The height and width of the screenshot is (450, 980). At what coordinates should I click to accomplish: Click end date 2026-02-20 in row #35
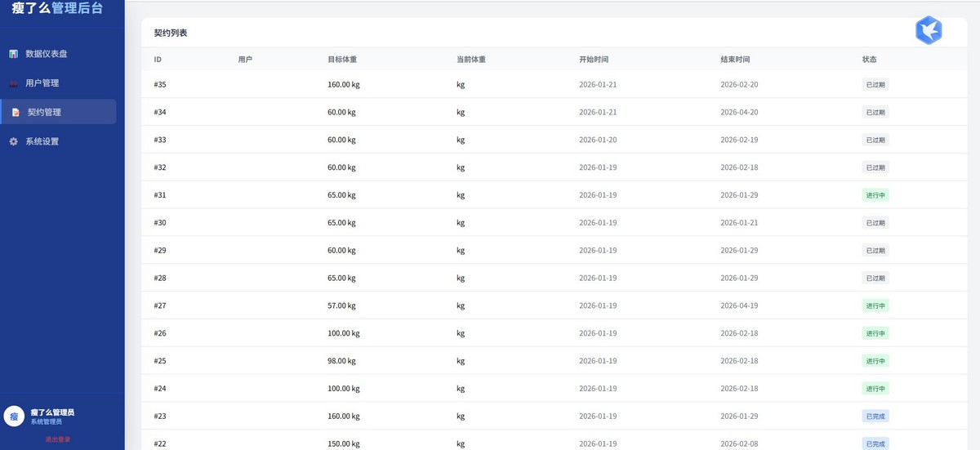pos(739,85)
